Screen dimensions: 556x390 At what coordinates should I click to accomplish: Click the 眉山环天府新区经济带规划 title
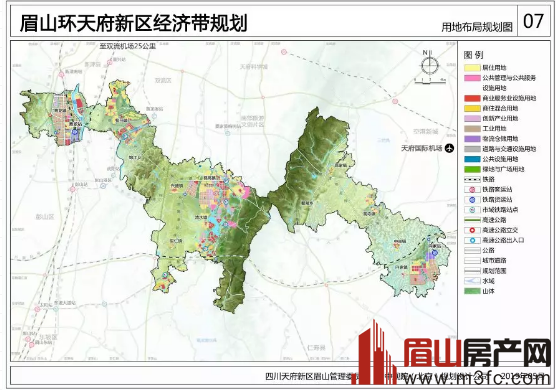tap(133, 23)
